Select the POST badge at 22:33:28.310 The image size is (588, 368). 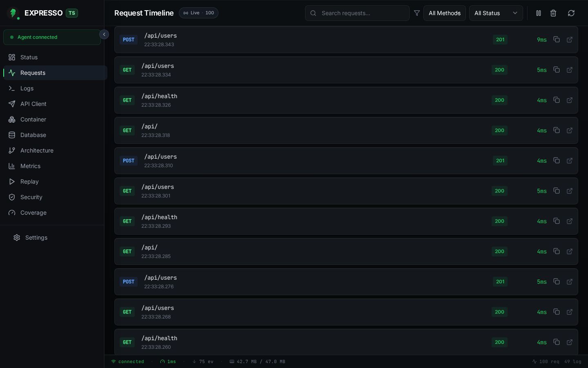(129, 161)
